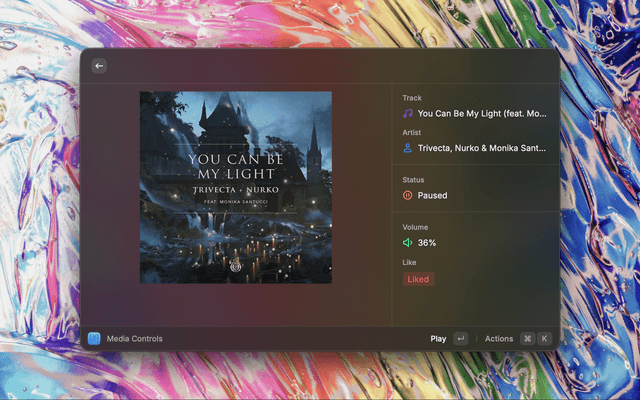640x400 pixels.
Task: Open the Actions menu
Action: 498,338
